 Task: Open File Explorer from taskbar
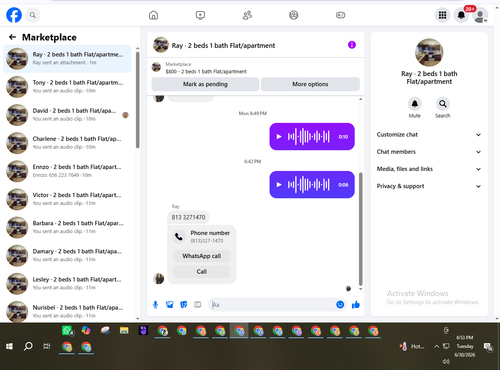click(x=124, y=331)
